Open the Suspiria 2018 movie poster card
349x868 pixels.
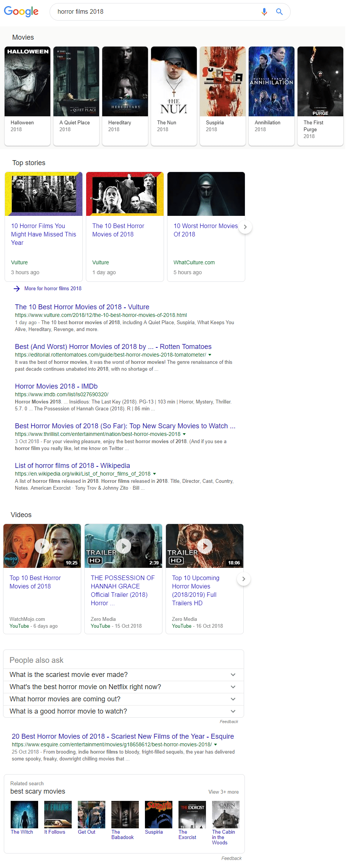click(x=223, y=96)
